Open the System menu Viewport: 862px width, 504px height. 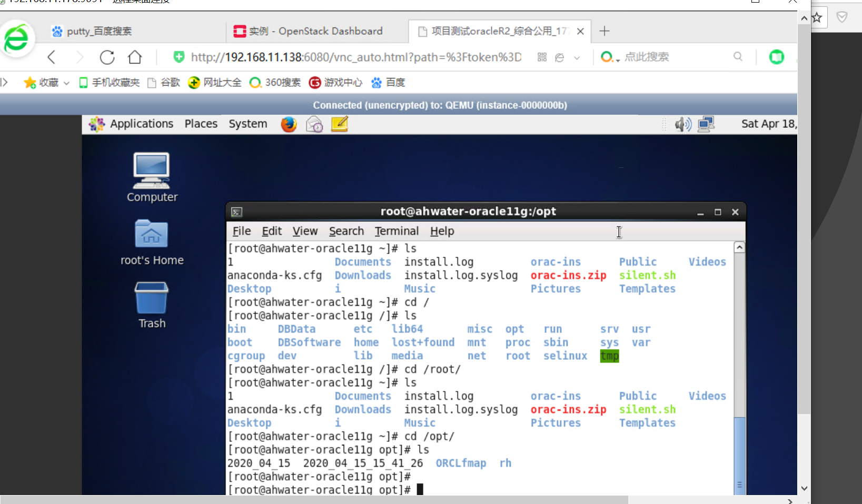click(247, 124)
